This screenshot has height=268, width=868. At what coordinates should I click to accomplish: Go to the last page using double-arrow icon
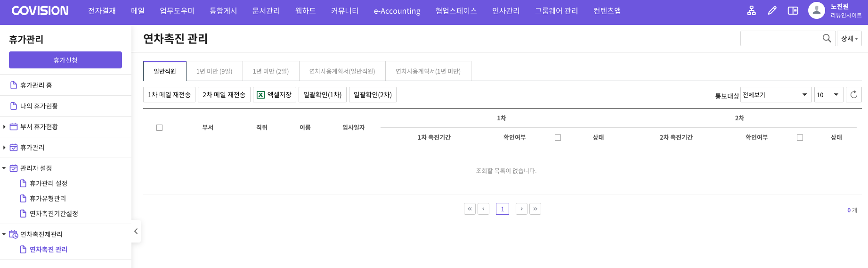[x=535, y=209]
